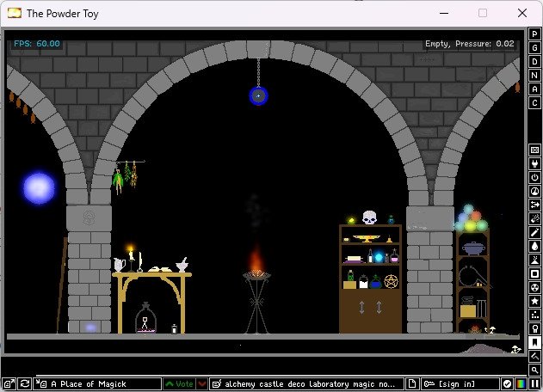Open the Favorites menu (bookmark icon)

(534, 342)
